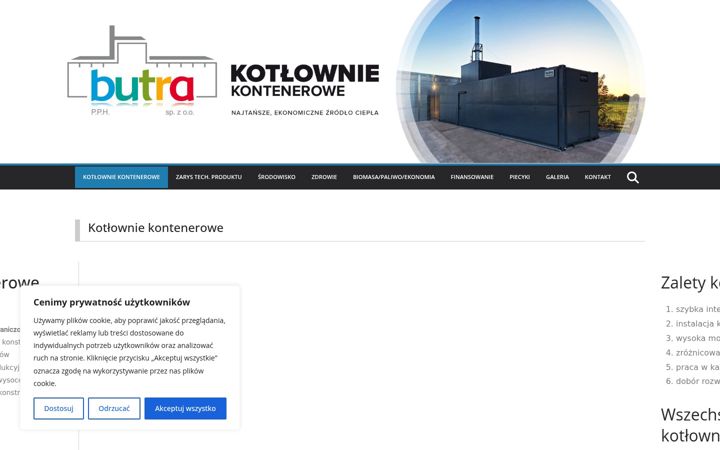Screen dimensions: 720x450
Task: Go to the Środowisko menu item
Action: tap(276, 177)
